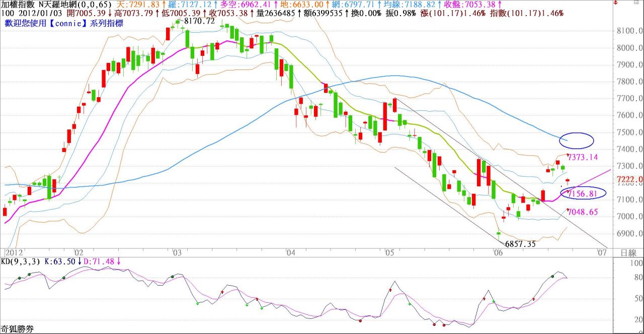Click the blue ellipse around 7156.81

pyautogui.click(x=583, y=192)
